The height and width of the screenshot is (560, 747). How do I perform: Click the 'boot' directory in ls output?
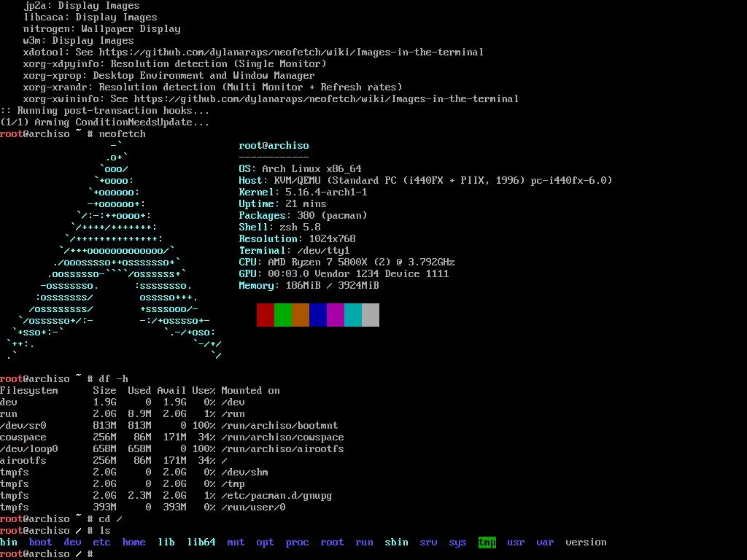41,542
